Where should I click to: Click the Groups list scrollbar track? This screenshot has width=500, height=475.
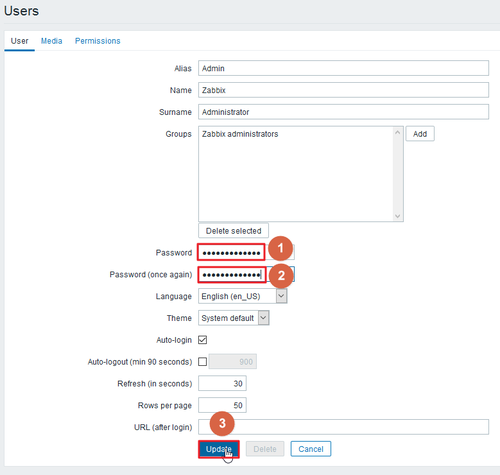pyautogui.click(x=397, y=174)
